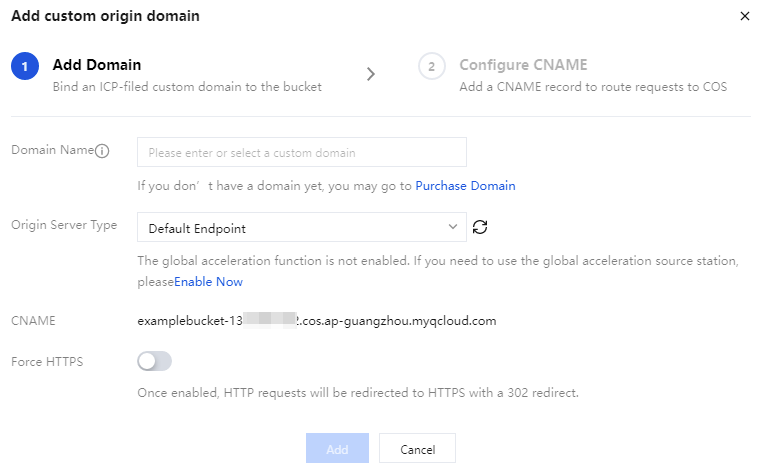Close the Add custom origin domain dialog
The height and width of the screenshot is (475, 762).
tap(745, 16)
